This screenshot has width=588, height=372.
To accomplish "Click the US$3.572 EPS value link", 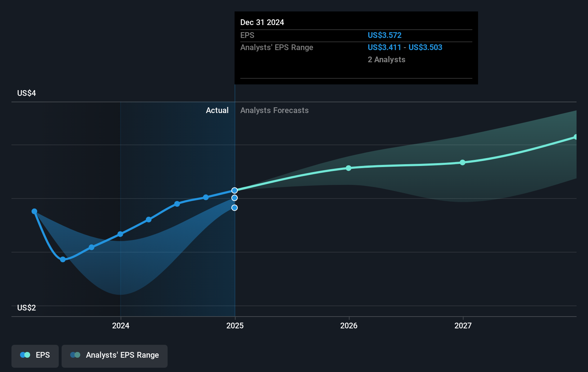I will pos(384,35).
